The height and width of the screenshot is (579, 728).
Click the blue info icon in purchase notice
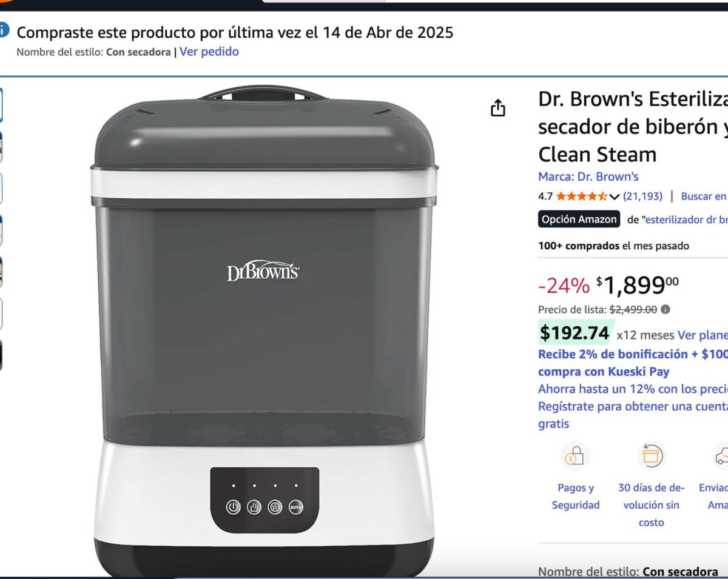(x=4, y=28)
